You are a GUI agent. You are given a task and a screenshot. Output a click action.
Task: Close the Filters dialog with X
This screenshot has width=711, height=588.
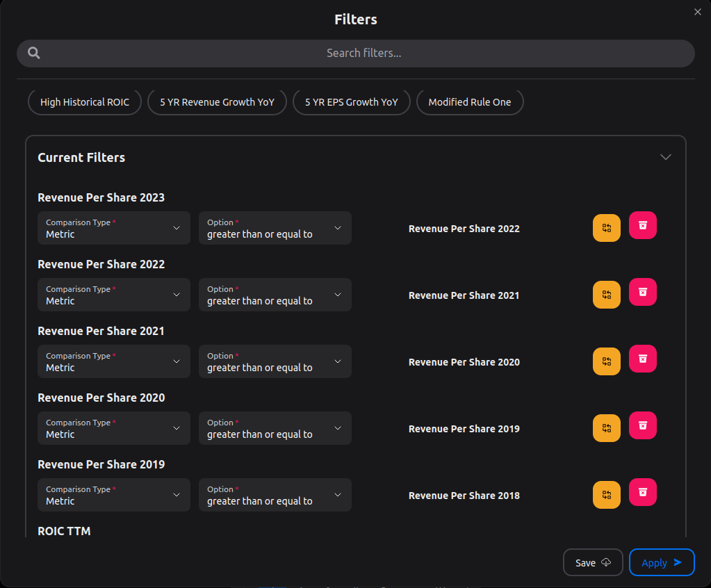(697, 12)
